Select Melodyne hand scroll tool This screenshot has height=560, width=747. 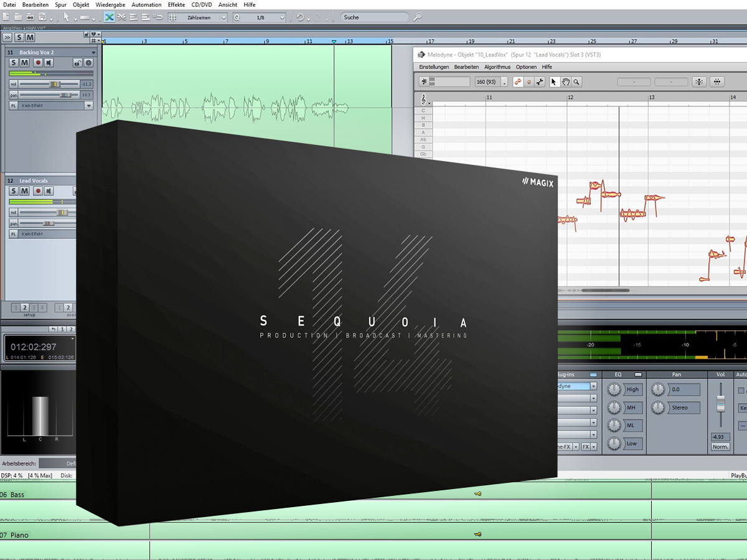[x=566, y=82]
